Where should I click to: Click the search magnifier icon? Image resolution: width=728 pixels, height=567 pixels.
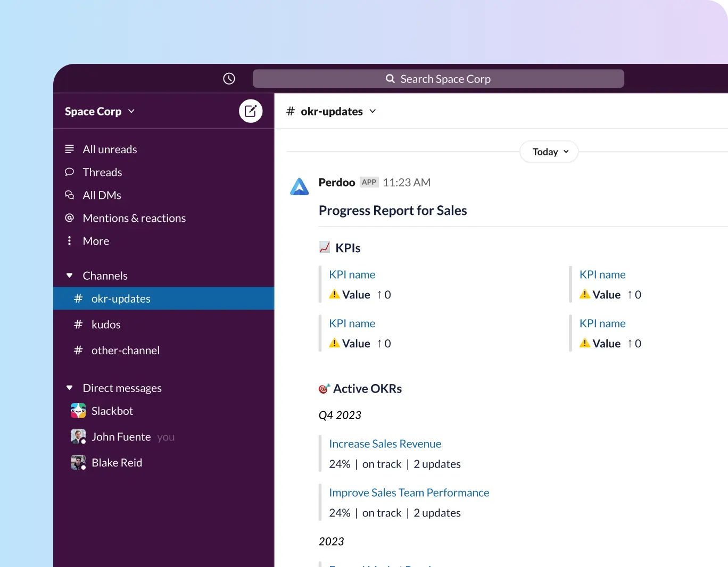pos(390,79)
